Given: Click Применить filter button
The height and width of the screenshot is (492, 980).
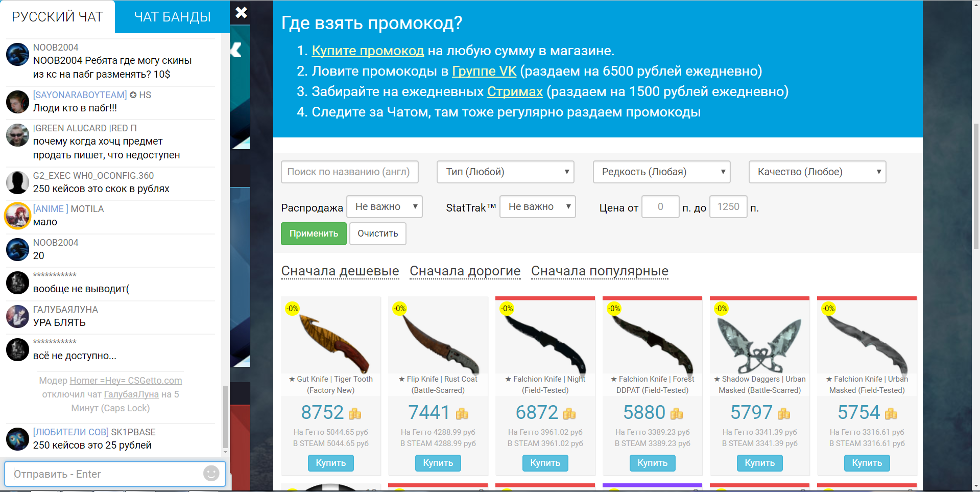Looking at the screenshot, I should point(314,233).
